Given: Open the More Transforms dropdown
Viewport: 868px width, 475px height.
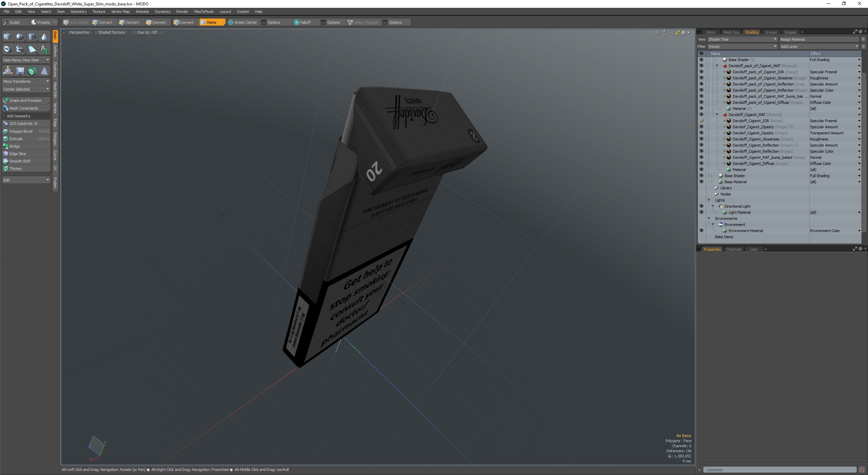Looking at the screenshot, I should 26,81.
